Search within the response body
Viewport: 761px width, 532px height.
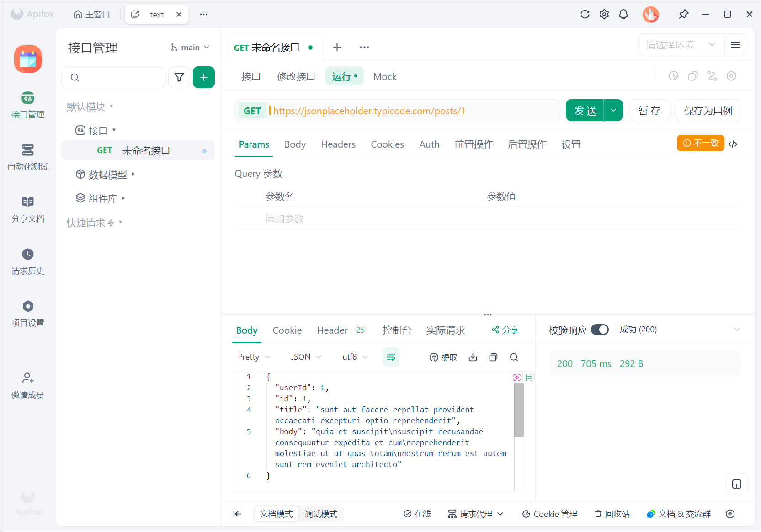click(x=514, y=357)
